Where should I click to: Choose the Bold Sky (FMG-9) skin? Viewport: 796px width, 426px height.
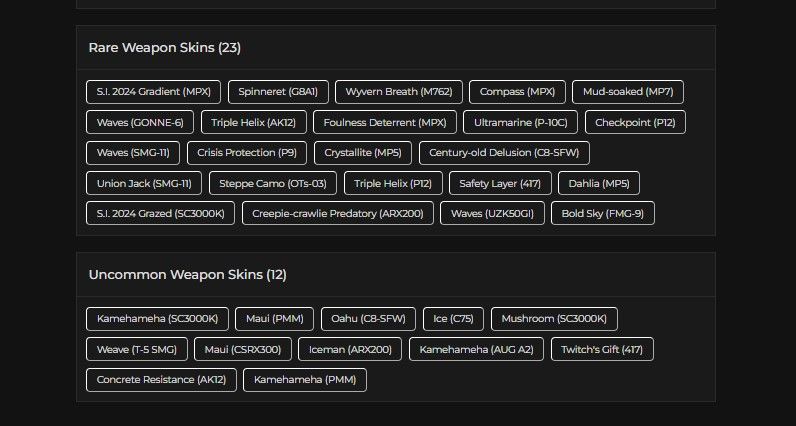603,214
